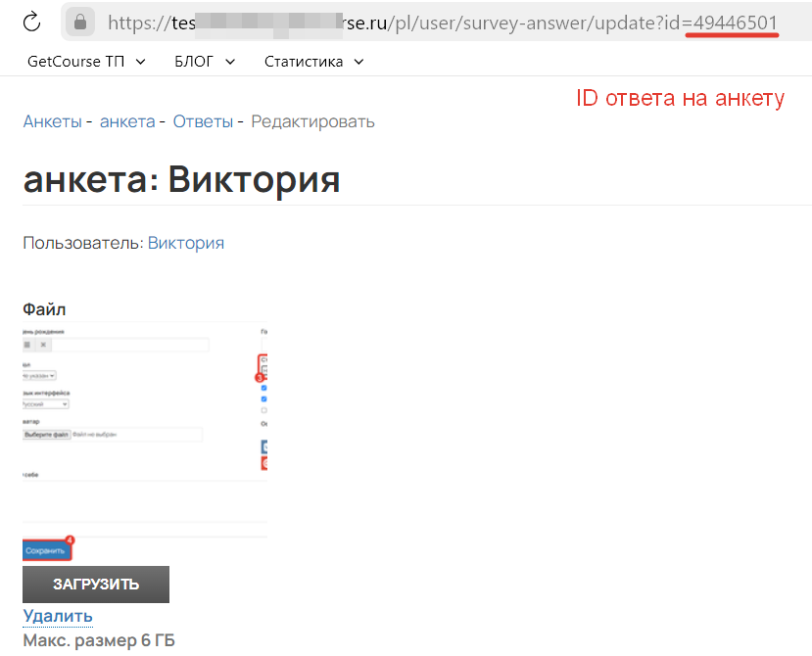This screenshot has height=656, width=812.
Task: Go to the Анкеты breadcrumb link
Action: click(x=52, y=121)
